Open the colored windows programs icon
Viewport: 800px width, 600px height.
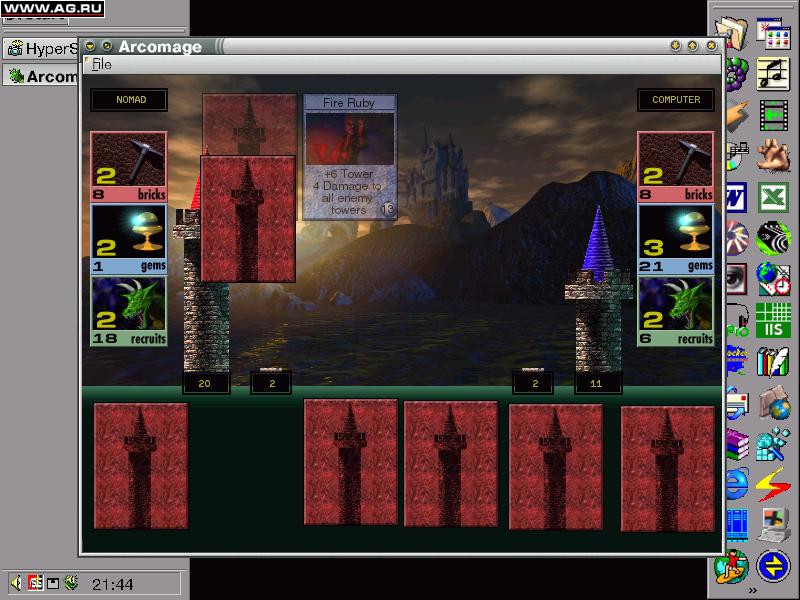pyautogui.click(x=773, y=33)
